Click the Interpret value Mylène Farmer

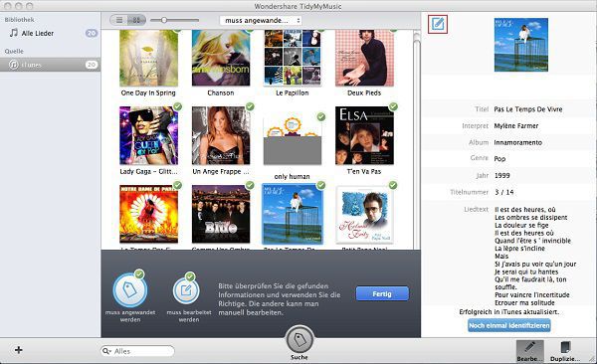(x=516, y=126)
